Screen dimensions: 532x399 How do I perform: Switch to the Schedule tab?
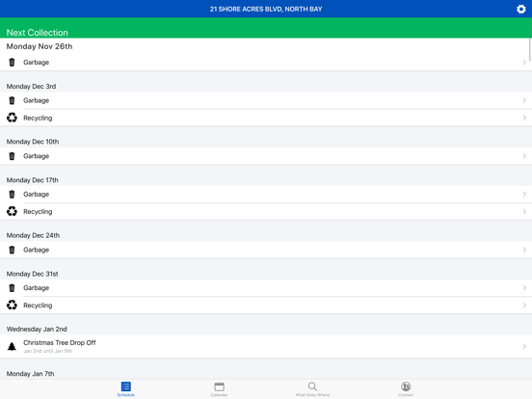pyautogui.click(x=126, y=388)
